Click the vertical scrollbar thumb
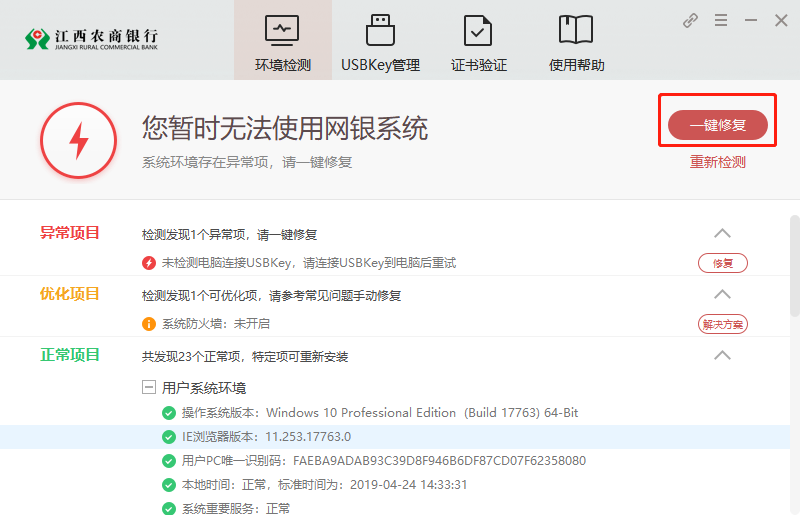800x530 pixels. (795, 265)
